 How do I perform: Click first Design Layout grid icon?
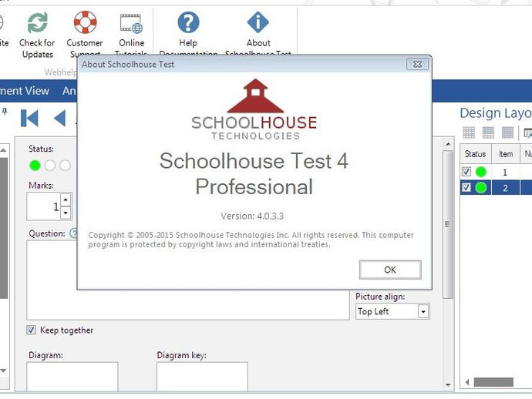(x=469, y=132)
